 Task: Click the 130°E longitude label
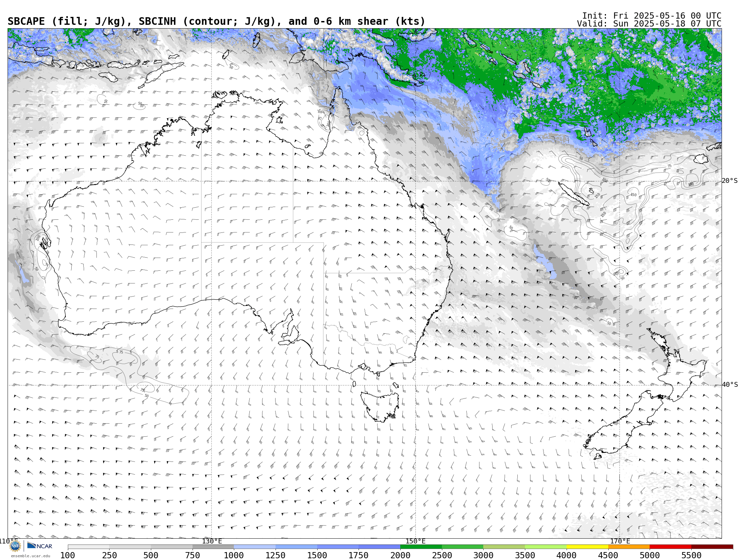click(212, 541)
